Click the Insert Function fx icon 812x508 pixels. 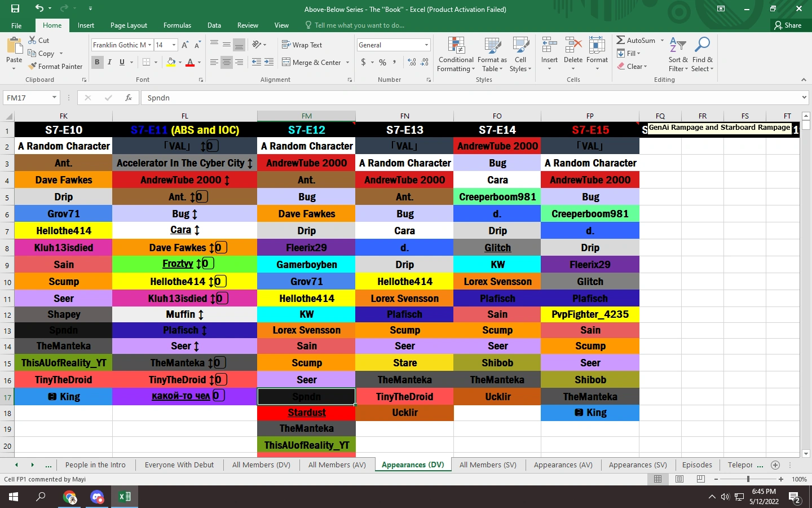pyautogui.click(x=129, y=98)
